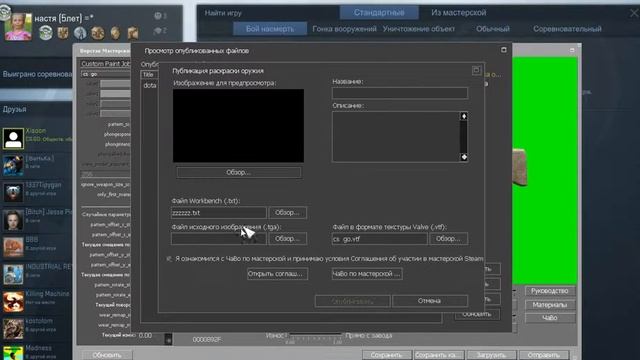640x360 pixels.
Task: Tick the Steam Workshop agreement checkbox
Action: pyautogui.click(x=169, y=259)
